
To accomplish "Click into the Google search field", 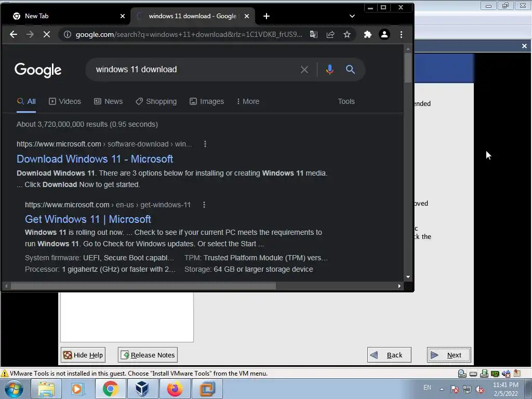I will 193,70.
